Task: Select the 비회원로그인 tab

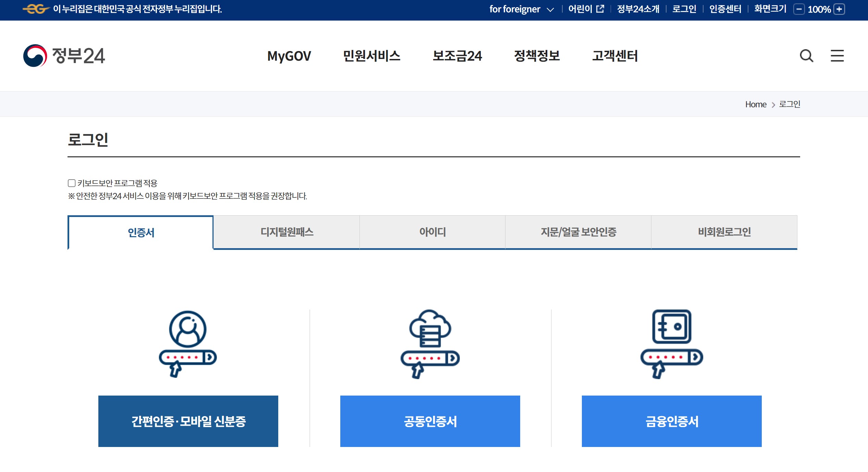Action: [x=724, y=232]
